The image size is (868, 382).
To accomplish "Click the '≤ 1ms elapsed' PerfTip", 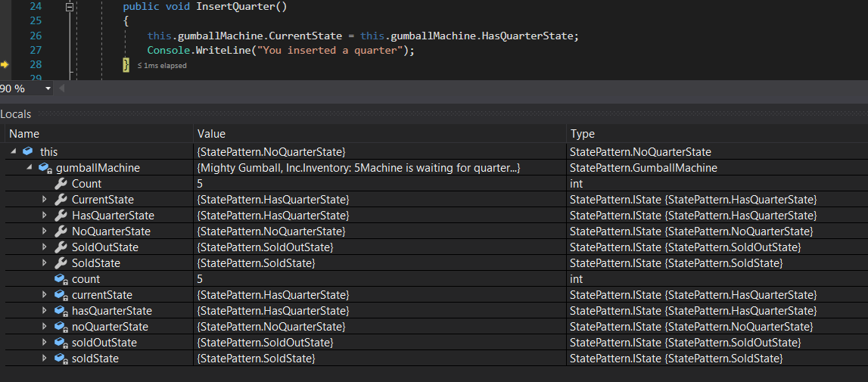I will point(162,65).
